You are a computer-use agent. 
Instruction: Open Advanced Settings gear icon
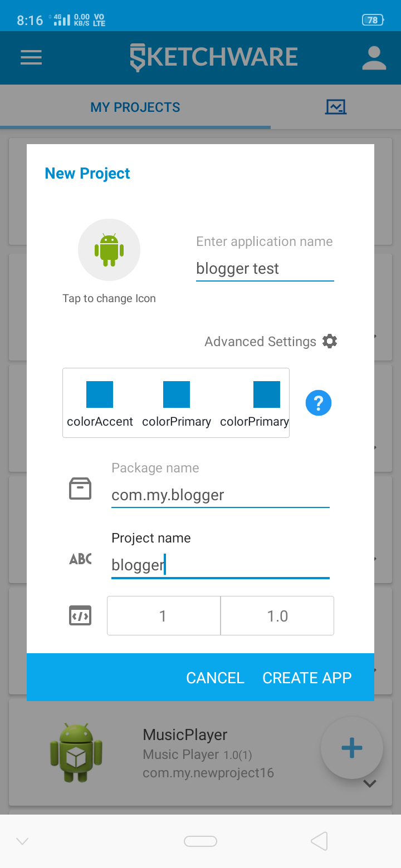coord(330,341)
